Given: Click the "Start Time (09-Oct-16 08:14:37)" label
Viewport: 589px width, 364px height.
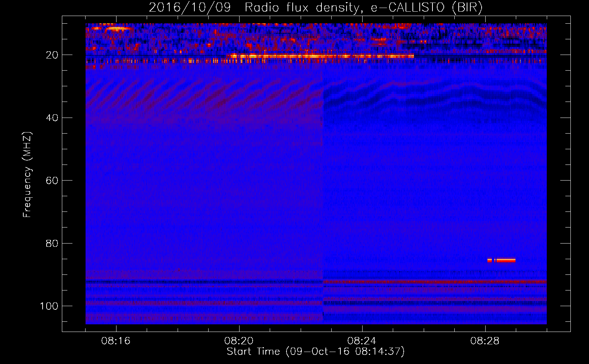Looking at the screenshot, I should coord(316,352).
